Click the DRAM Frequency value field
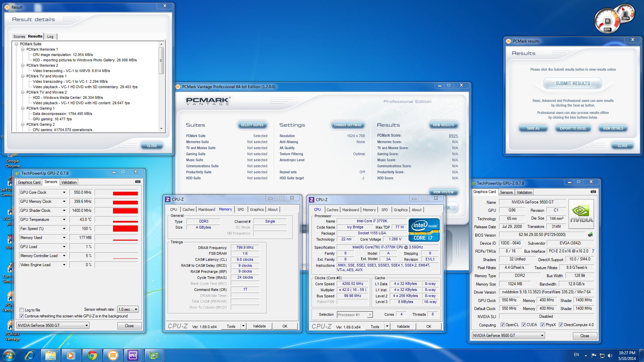The image size is (644, 362). click(x=245, y=248)
